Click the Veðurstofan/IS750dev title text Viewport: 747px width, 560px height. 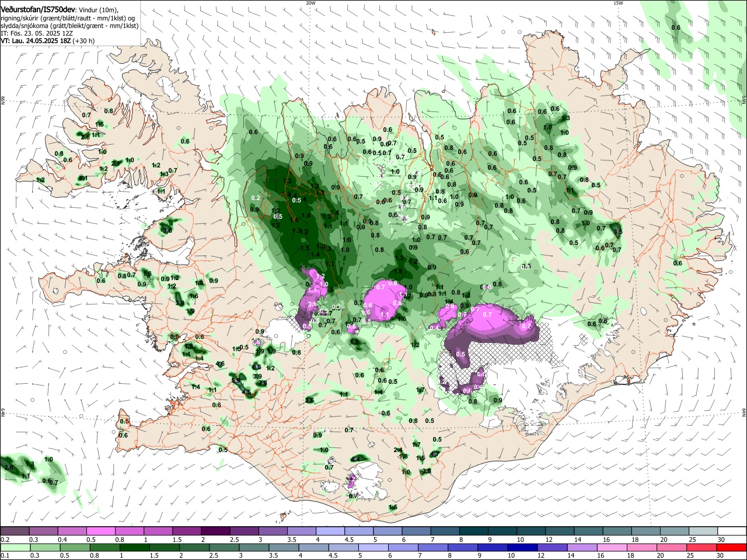(38, 10)
